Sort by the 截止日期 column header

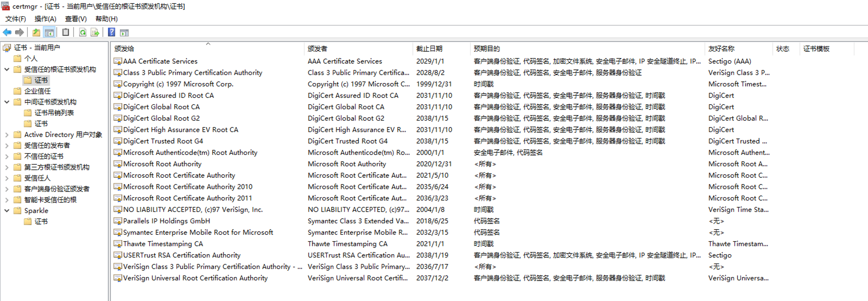[x=429, y=49]
